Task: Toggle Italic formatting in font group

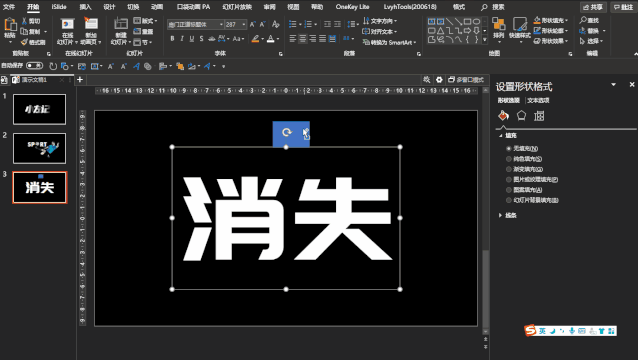Action: [x=182, y=39]
